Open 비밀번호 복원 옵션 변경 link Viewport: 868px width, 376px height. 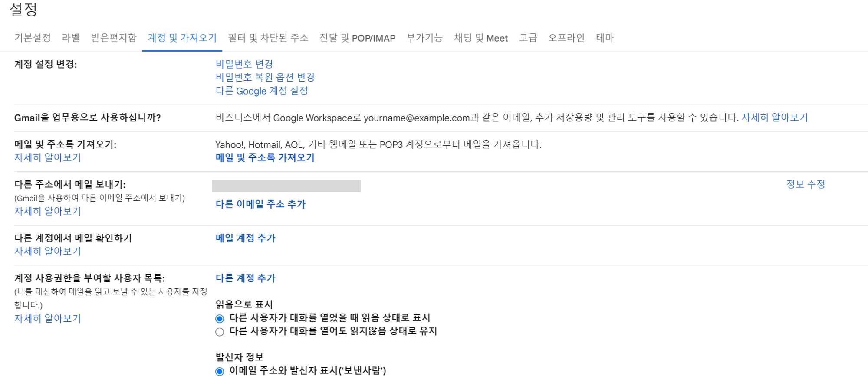click(265, 77)
